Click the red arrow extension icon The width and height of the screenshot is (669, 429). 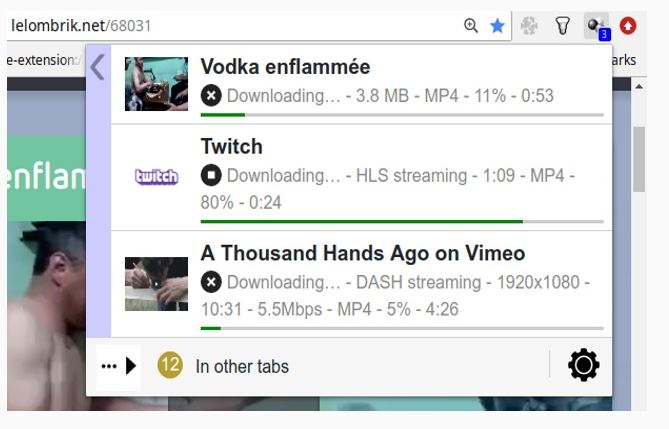[x=628, y=26]
